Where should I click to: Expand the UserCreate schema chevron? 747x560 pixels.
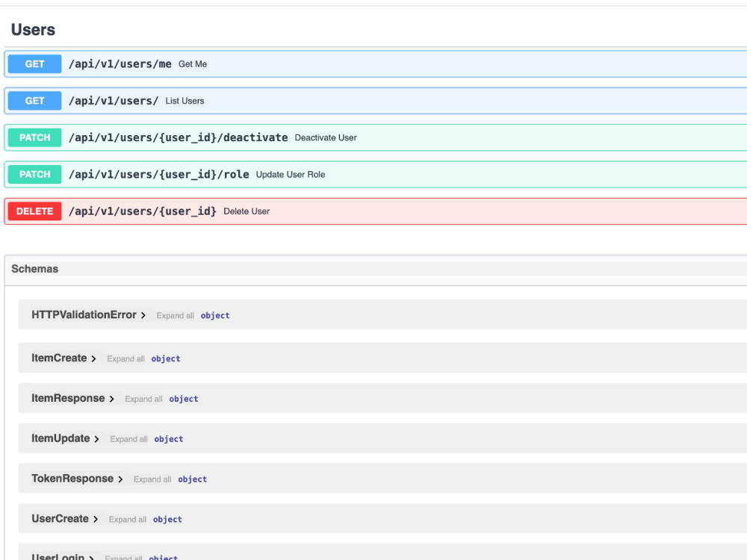pyautogui.click(x=96, y=519)
